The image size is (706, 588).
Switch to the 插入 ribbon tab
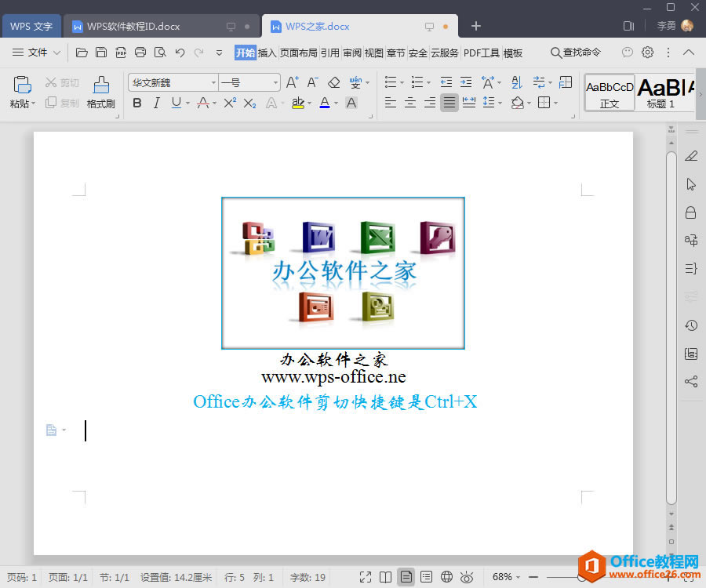pos(266,52)
